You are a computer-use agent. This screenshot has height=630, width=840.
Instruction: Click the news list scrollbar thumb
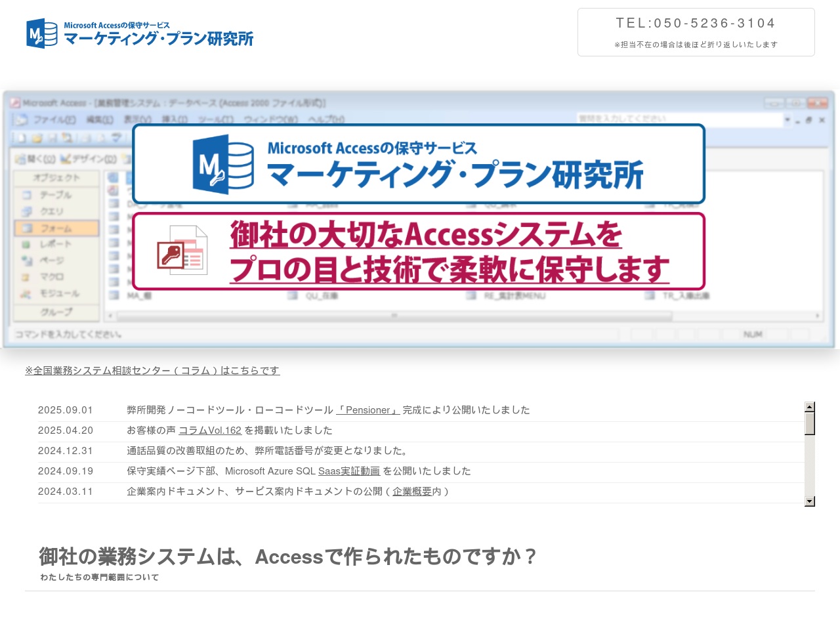click(x=810, y=423)
